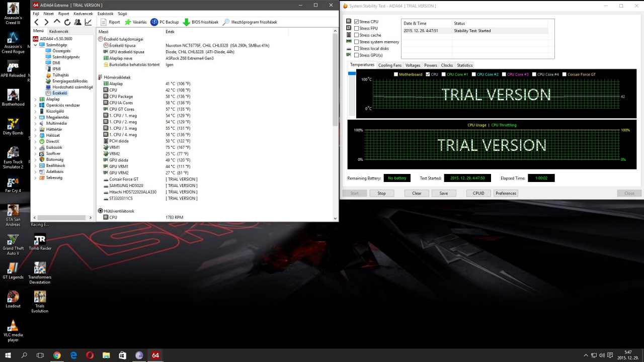
Task: Click the Clear button
Action: click(417, 193)
